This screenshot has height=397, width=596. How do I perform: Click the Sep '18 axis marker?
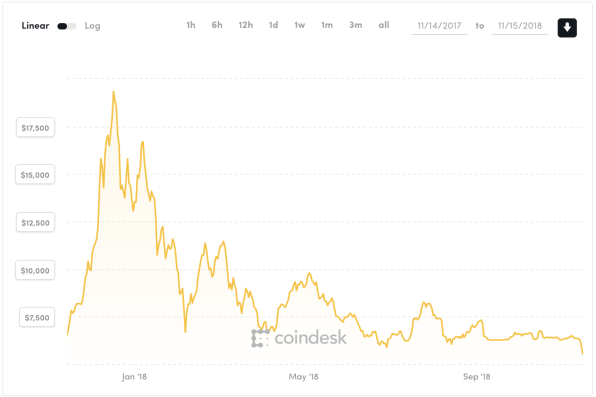tap(477, 376)
